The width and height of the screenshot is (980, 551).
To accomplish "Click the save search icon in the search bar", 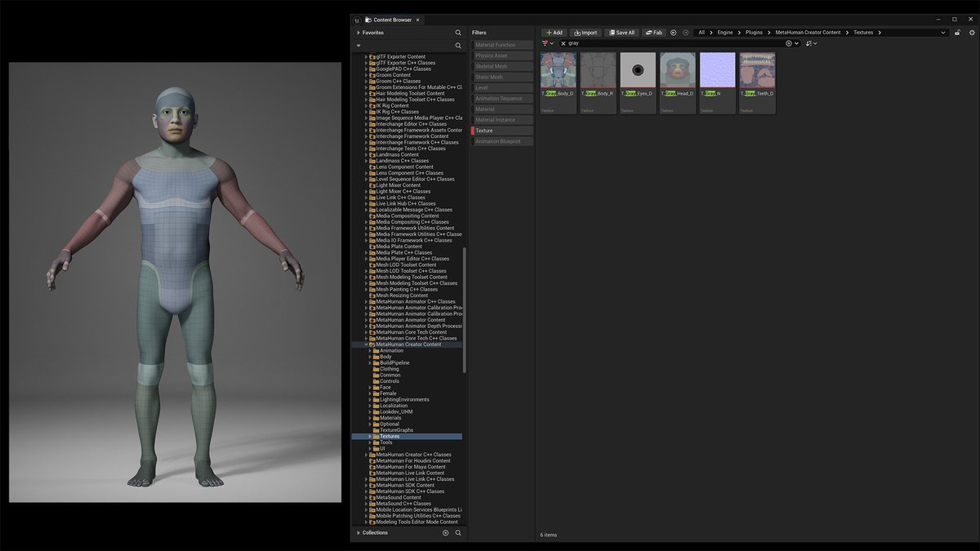I will click(787, 42).
